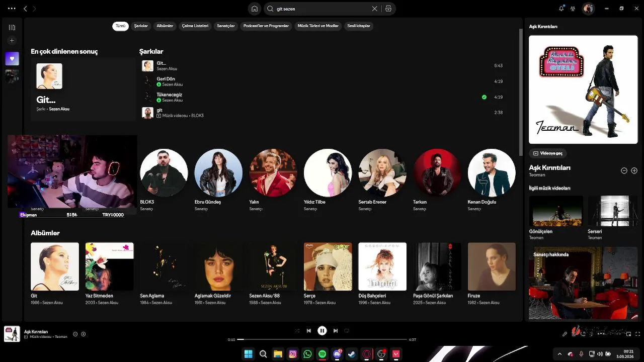Open Spotify from Windows taskbar
This screenshot has height=362, width=644.
click(322, 354)
